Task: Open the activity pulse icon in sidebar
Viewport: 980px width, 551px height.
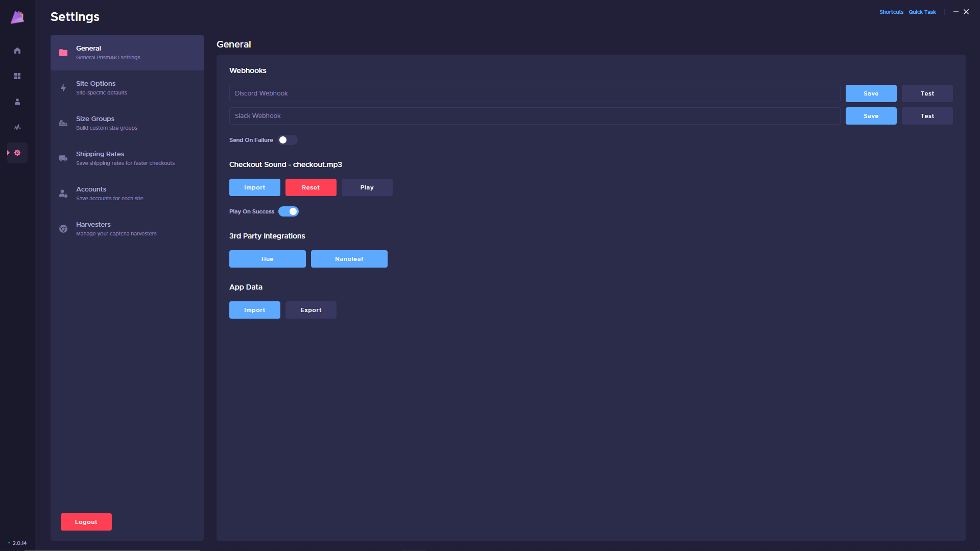Action: point(17,127)
